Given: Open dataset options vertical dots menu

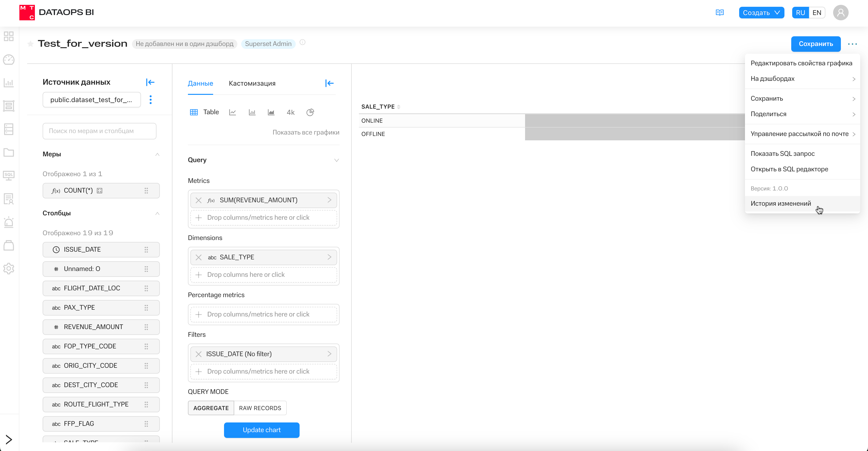Looking at the screenshot, I should [151, 100].
